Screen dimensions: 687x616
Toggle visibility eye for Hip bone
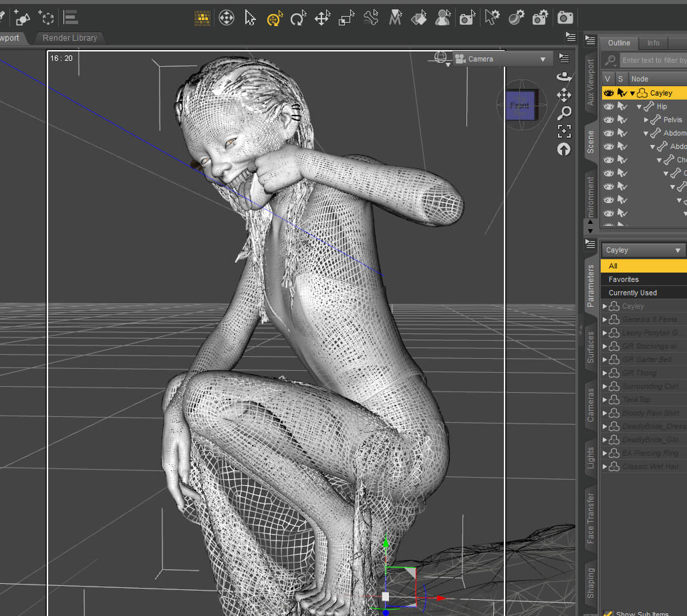pos(609,106)
